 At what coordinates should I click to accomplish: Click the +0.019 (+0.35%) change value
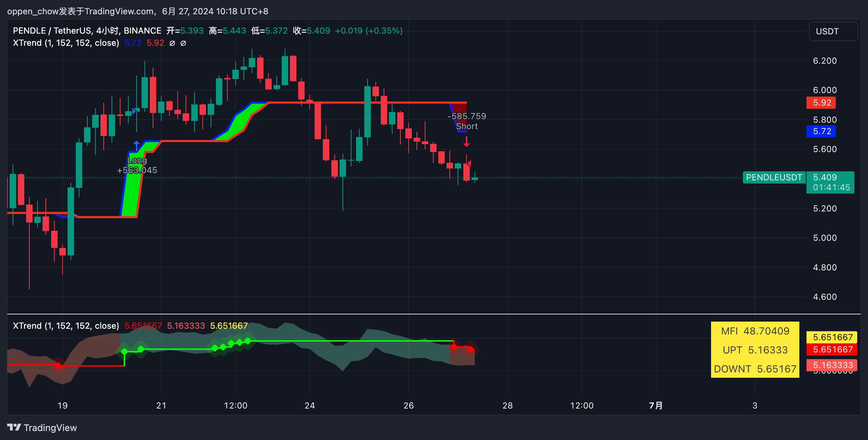pyautogui.click(x=369, y=31)
